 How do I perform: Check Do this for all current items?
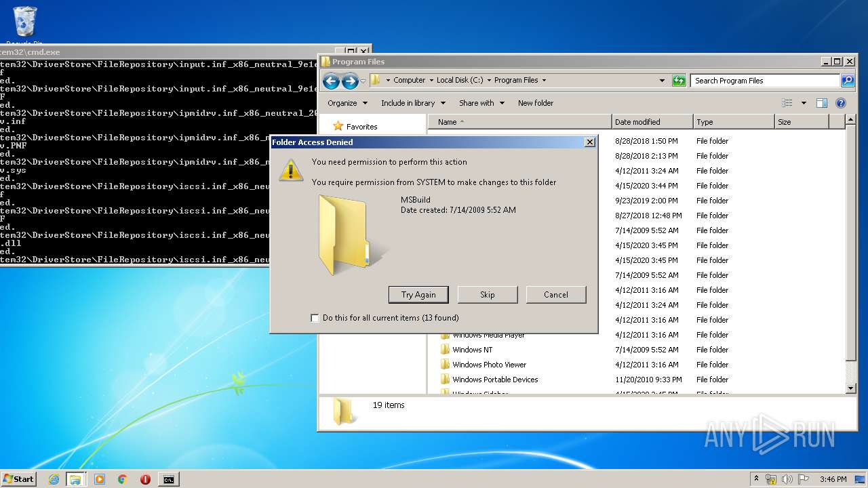pyautogui.click(x=315, y=318)
